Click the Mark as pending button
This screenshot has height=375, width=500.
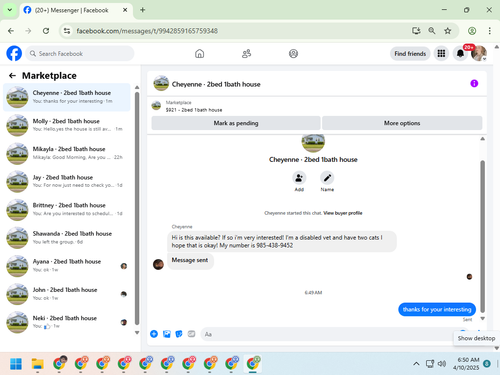[x=236, y=123]
